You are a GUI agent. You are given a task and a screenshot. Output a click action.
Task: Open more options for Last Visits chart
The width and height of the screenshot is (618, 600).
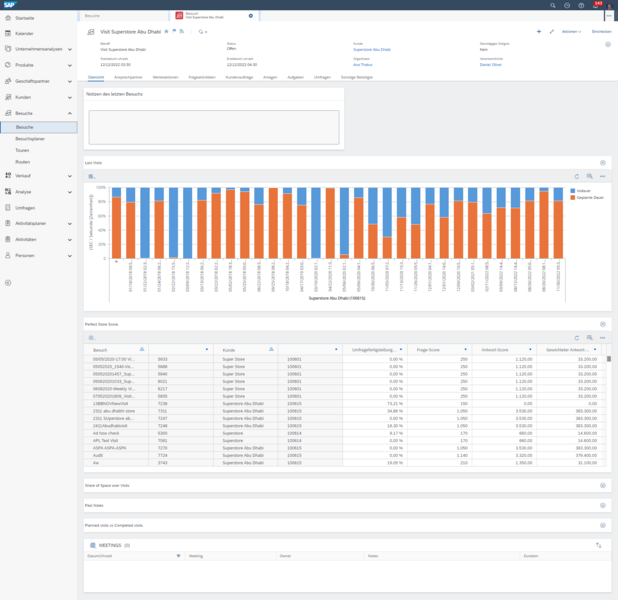[x=602, y=177]
